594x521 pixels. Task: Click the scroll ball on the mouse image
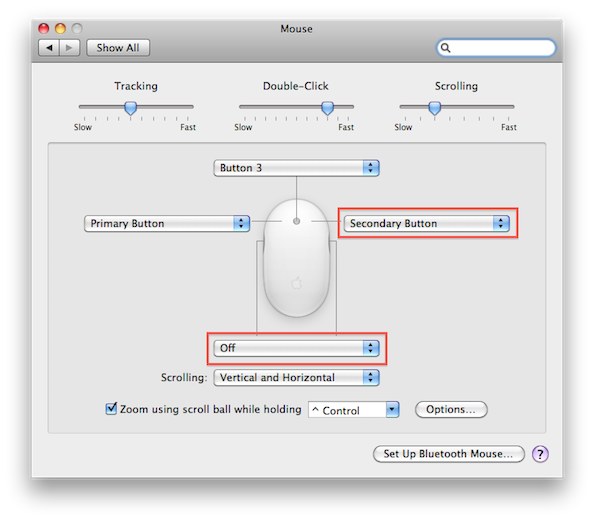(x=296, y=221)
